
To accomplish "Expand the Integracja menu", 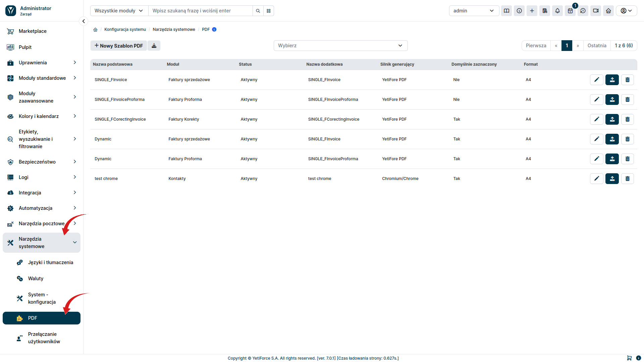I will [x=42, y=193].
